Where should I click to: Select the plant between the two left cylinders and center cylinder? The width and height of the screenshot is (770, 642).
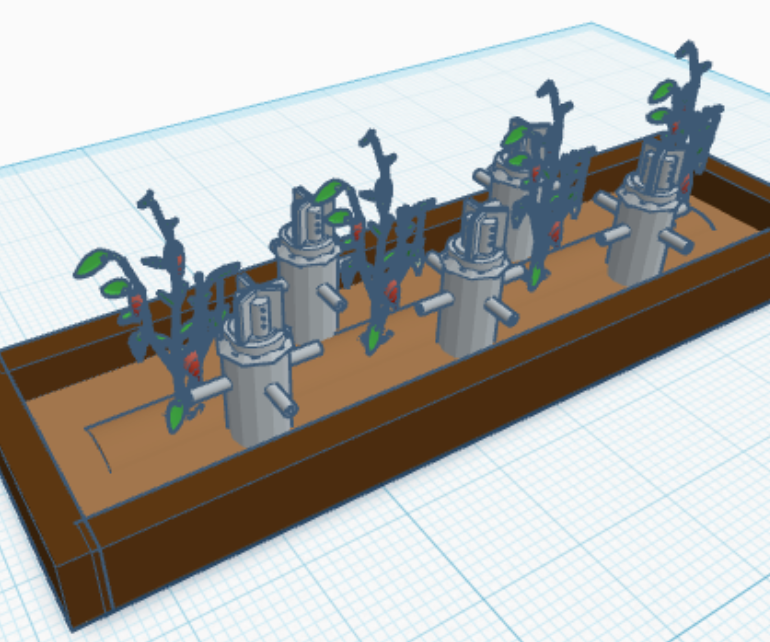[379, 246]
